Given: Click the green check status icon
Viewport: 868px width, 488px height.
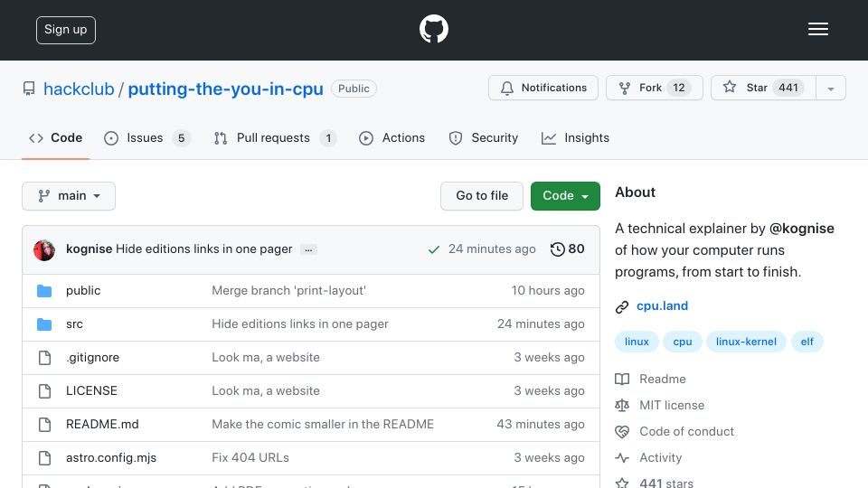Looking at the screenshot, I should pos(433,249).
